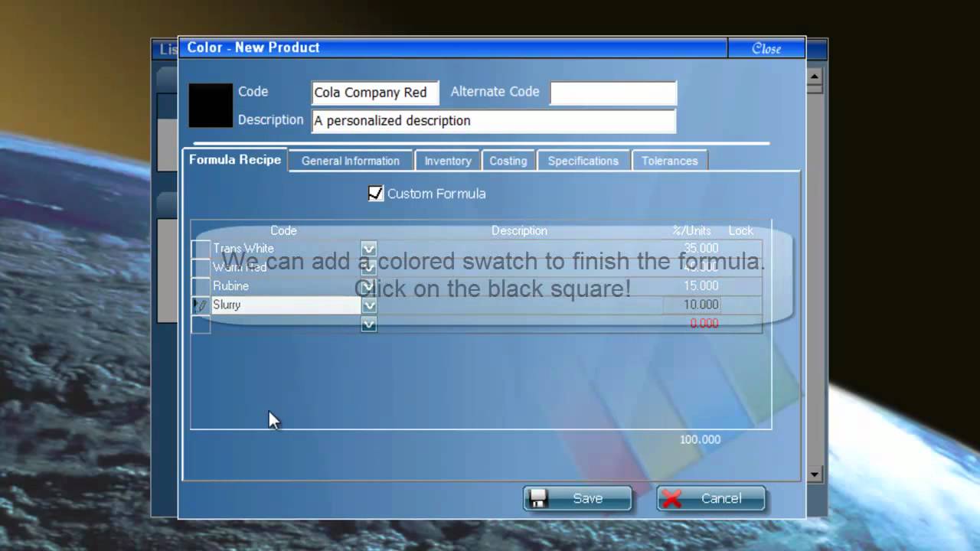Cancel the new product dialog
The width and height of the screenshot is (980, 551).
click(x=711, y=498)
